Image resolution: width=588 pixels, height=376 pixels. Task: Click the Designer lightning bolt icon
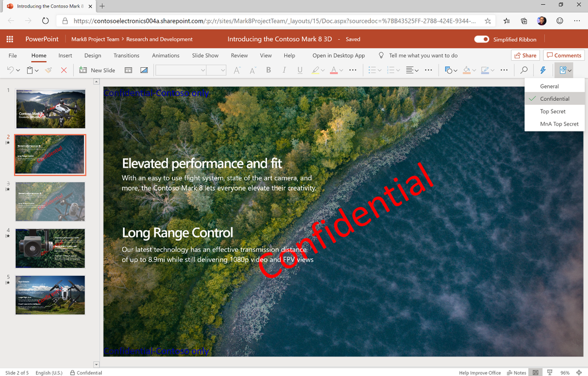(x=543, y=70)
